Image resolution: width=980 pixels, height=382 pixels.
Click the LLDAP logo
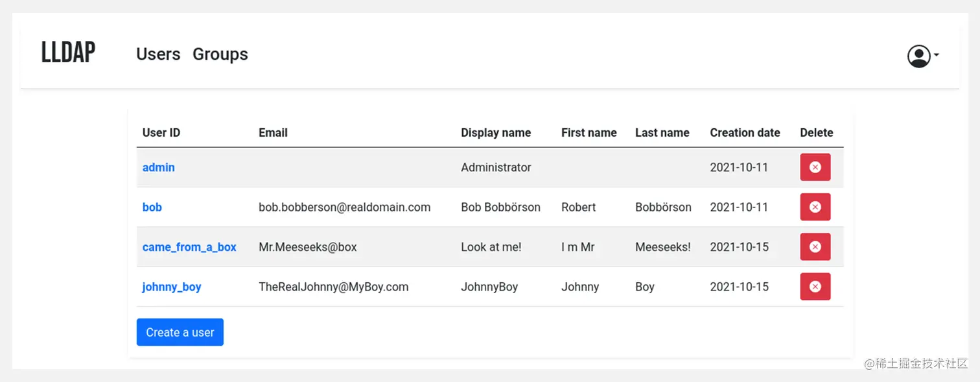point(69,53)
